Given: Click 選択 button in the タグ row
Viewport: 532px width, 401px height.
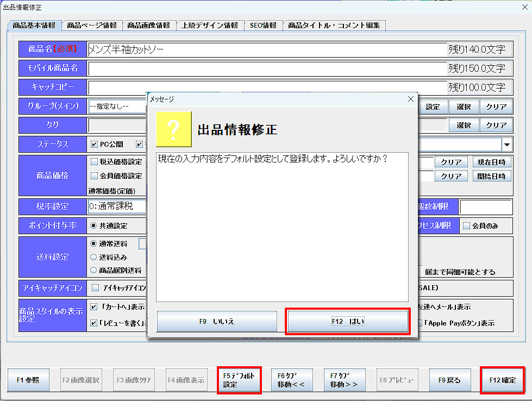Looking at the screenshot, I should point(464,125).
